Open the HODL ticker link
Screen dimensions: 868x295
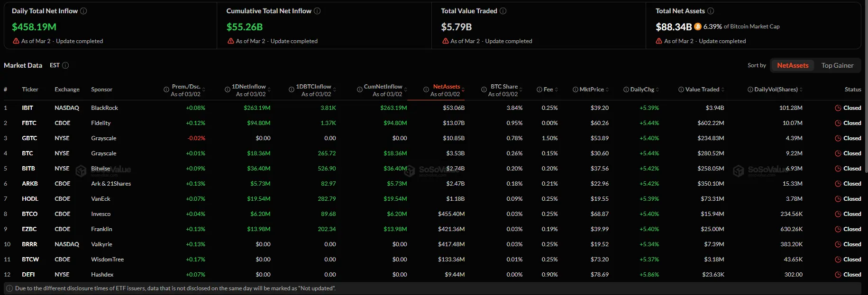pos(30,199)
